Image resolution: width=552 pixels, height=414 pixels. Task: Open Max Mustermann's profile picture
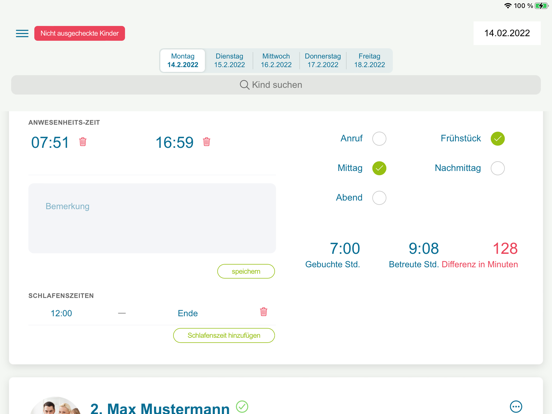56,406
